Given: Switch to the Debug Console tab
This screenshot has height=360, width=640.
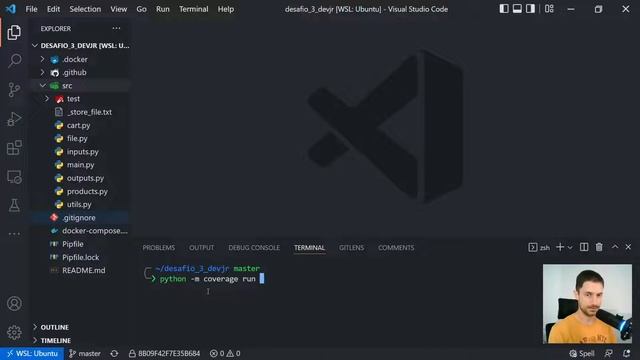Looking at the screenshot, I should click(x=254, y=248).
